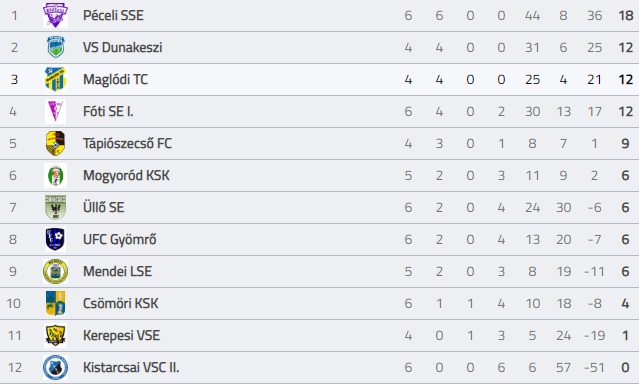This screenshot has width=639, height=384.
Task: Click the Kistarcsai VSC II. round logo
Action: point(55,367)
